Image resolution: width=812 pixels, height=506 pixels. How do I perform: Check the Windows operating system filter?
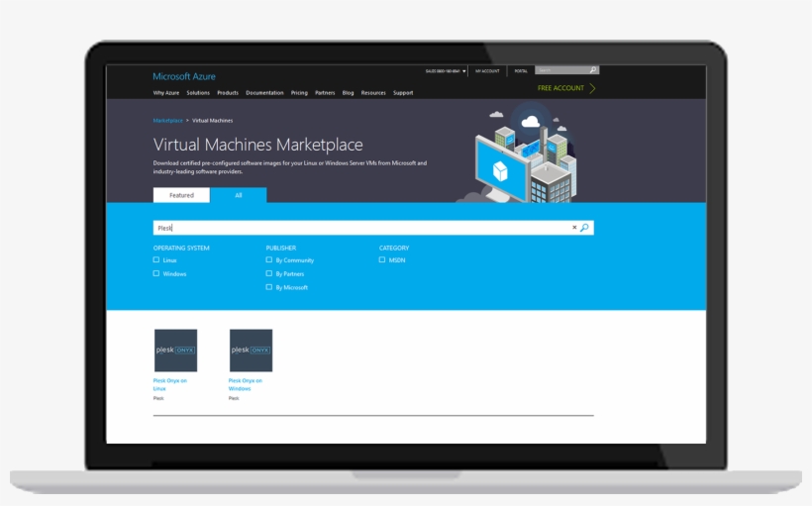tap(156, 273)
